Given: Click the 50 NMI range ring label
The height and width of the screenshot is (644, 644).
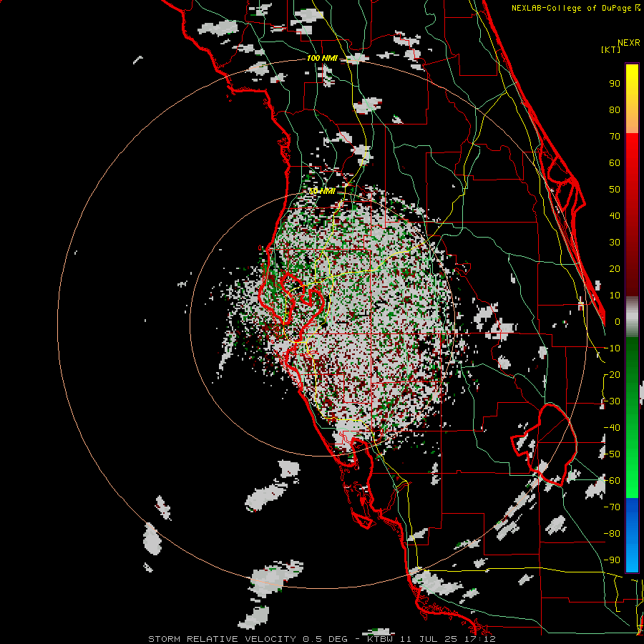Looking at the screenshot, I should point(322,191).
